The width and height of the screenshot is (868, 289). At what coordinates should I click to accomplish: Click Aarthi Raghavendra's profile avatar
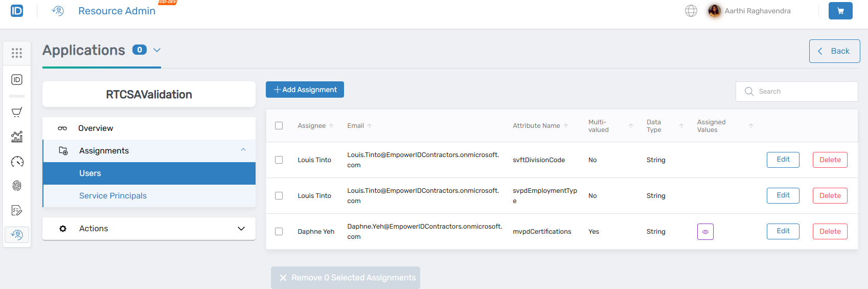pos(715,11)
